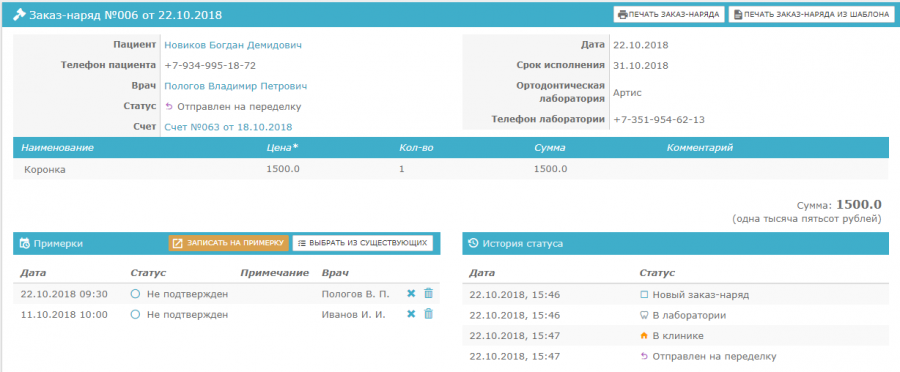The width and height of the screenshot is (900, 372).
Task: Open doctor Пологов Владимир Петрович link
Action: pyautogui.click(x=236, y=86)
